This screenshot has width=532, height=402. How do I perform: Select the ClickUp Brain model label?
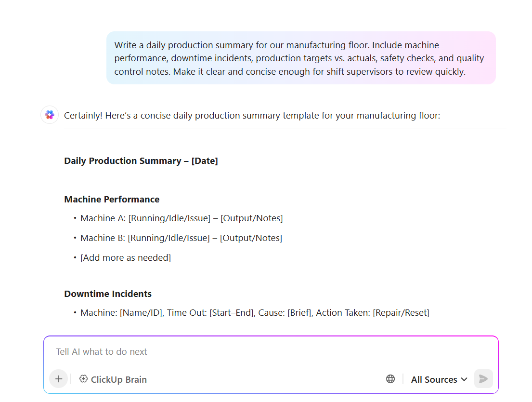[119, 379]
